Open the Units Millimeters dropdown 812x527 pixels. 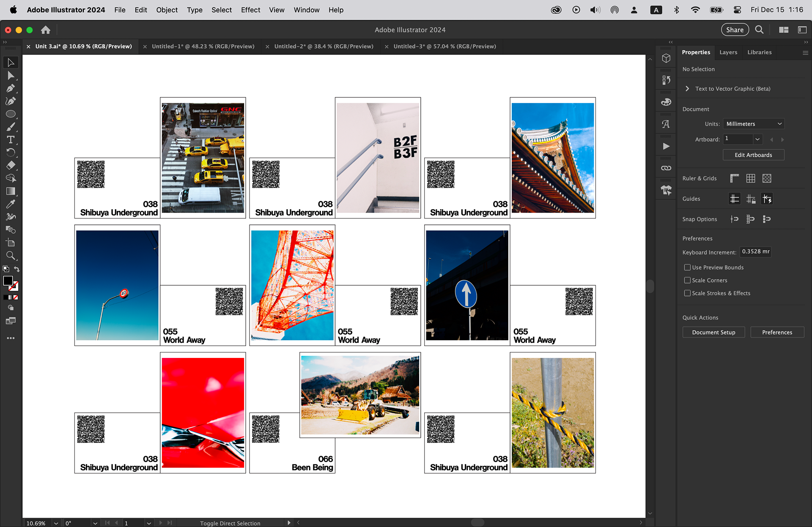pyautogui.click(x=754, y=124)
